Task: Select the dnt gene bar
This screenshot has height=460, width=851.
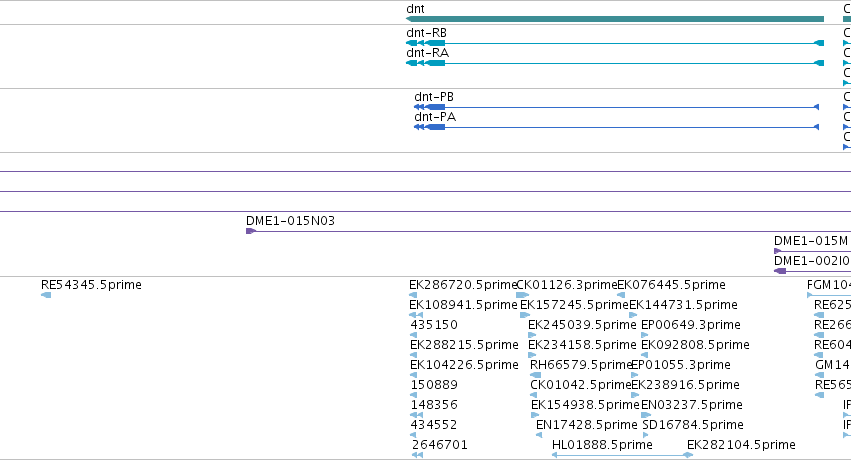Action: tap(615, 19)
